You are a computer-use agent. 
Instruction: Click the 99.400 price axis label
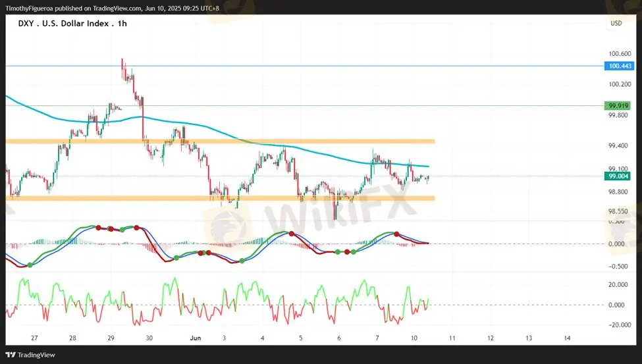click(x=618, y=145)
